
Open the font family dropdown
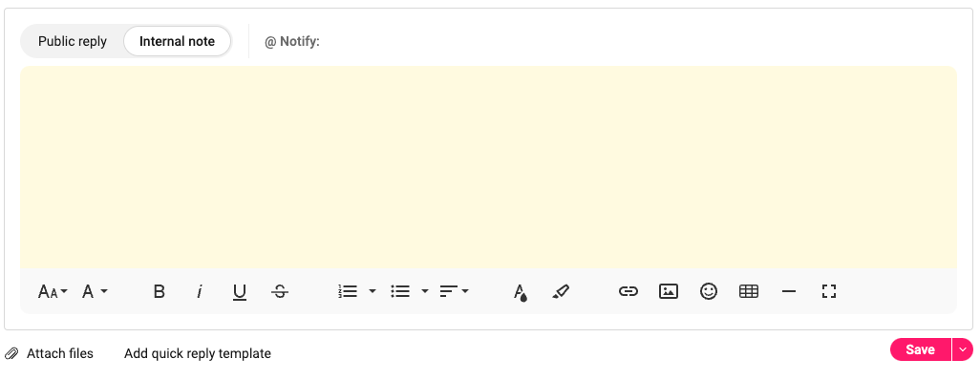pos(95,291)
